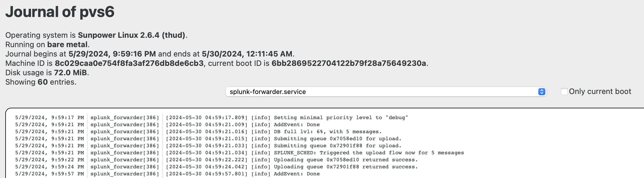The image size is (644, 178).
Task: Click 'Submitting queue 0x7058ed10 for upload' entry
Action: pos(337,139)
